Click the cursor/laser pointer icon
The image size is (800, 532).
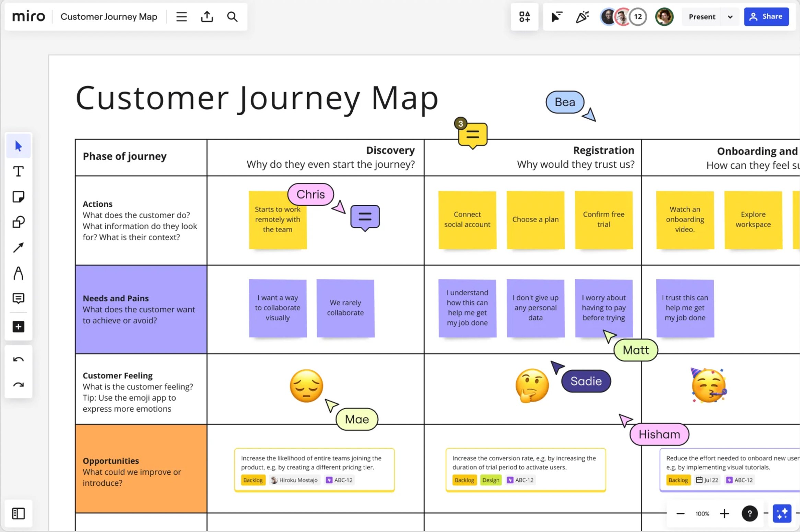pyautogui.click(x=556, y=16)
